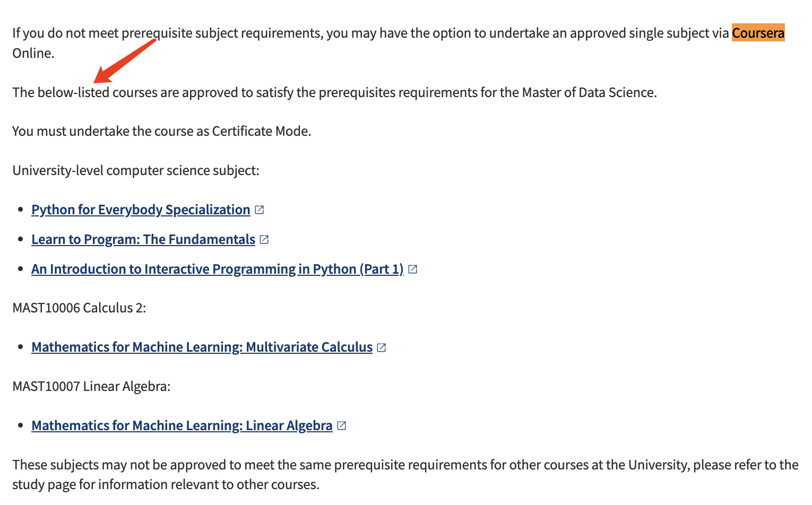This screenshot has width=812, height=505.
Task: Open the Multivariate Calculus course link
Action: tap(202, 347)
